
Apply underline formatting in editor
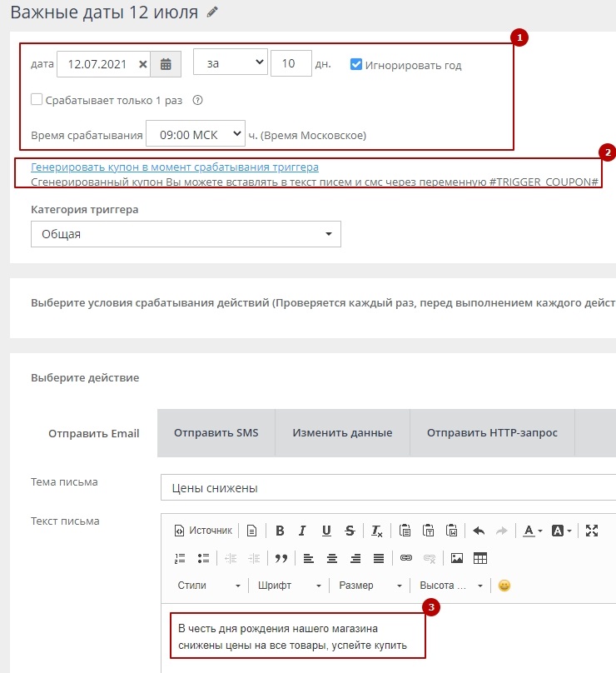click(x=326, y=531)
